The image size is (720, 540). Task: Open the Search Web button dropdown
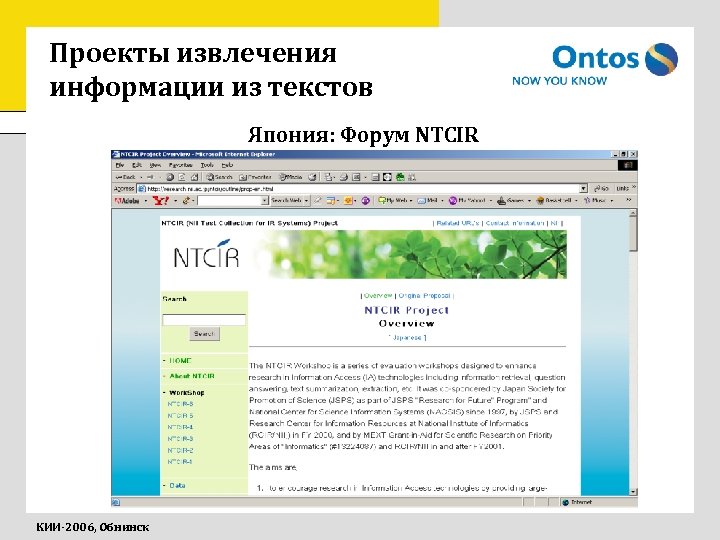306,201
